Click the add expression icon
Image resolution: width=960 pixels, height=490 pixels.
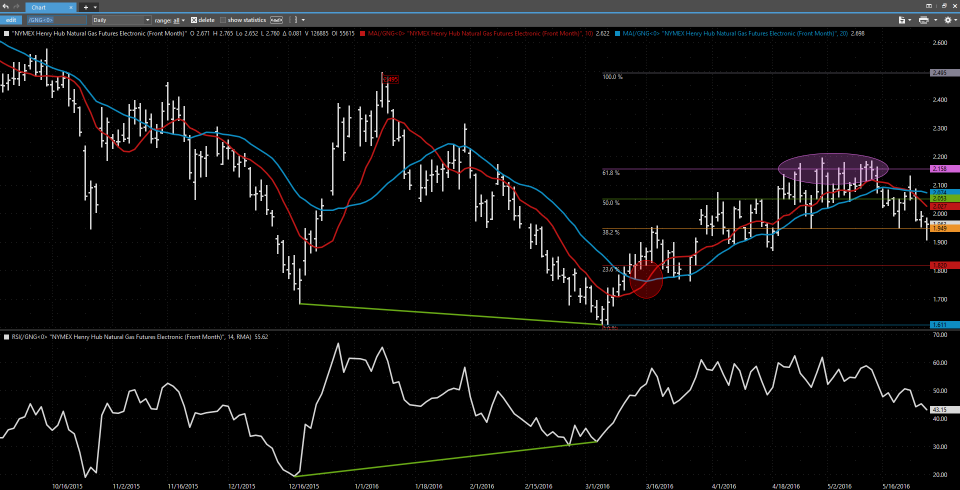pyautogui.click(x=276, y=20)
